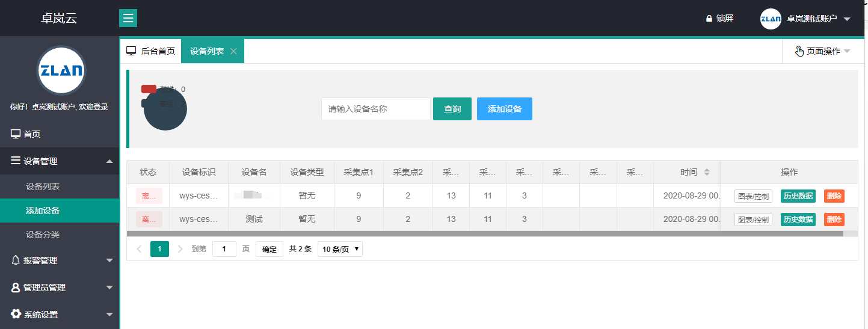Focus the device name search field
868x329 pixels.
tap(375, 109)
